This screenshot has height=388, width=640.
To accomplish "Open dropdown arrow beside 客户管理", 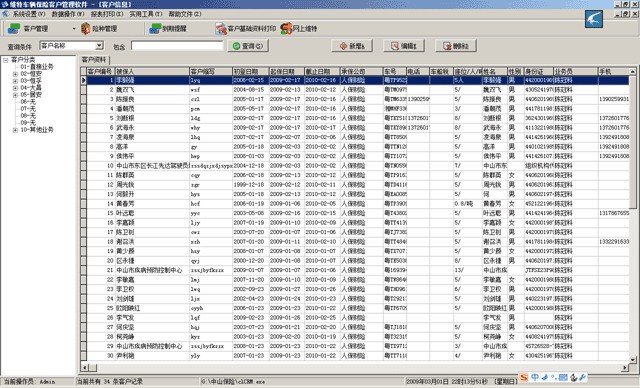I will tap(74, 29).
